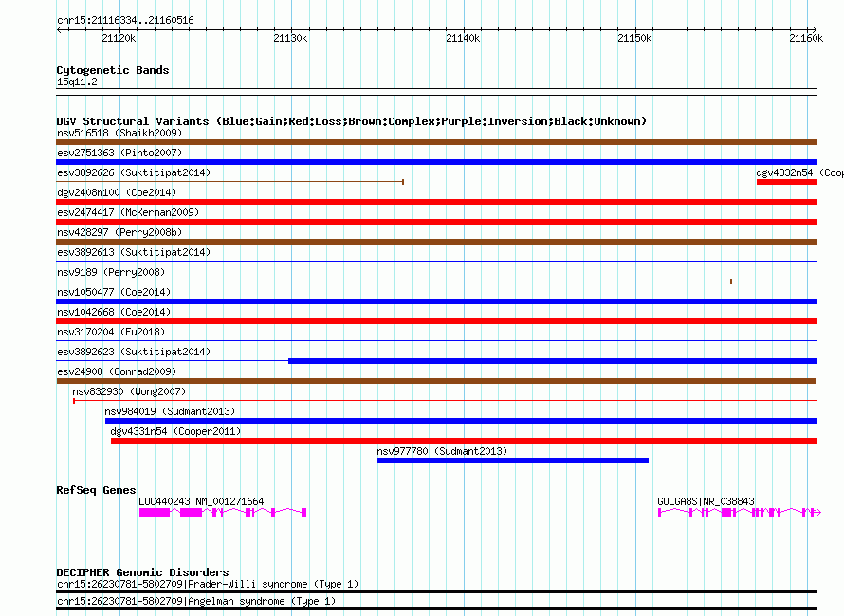844x616 pixels.
Task: Open variant dgv4331n54 (Cooper2011) label
Action: [175, 431]
